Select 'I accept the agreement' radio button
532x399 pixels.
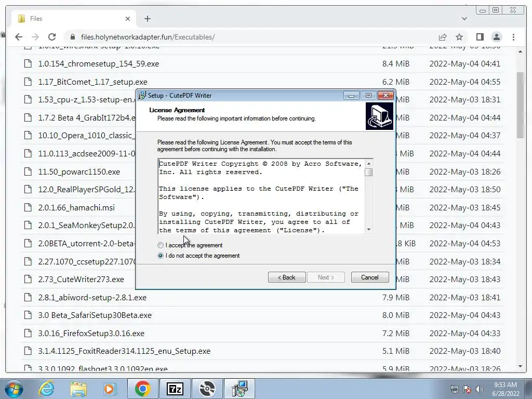(161, 245)
